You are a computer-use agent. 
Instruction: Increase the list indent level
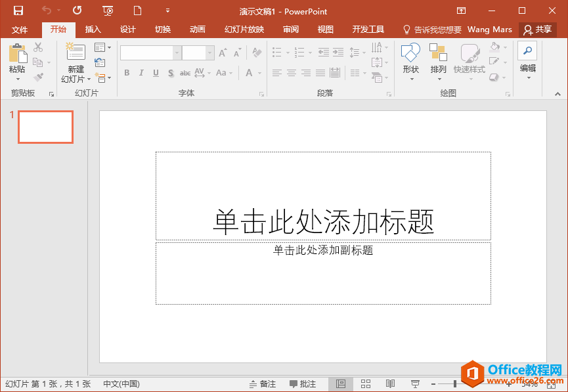pyautogui.click(x=338, y=53)
